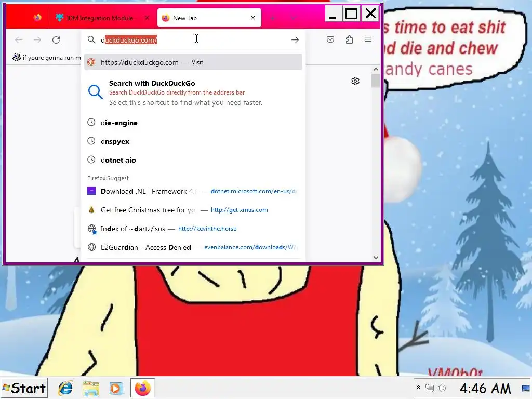532x399 pixels.
Task: Open Download .NET Framework suggestion
Action: (193, 191)
